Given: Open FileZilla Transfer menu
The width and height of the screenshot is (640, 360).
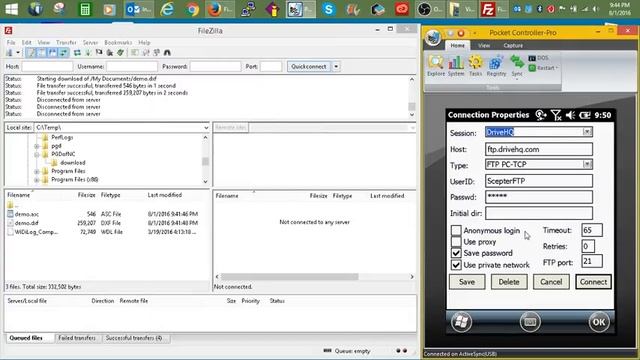Looking at the screenshot, I should click(x=66, y=42).
